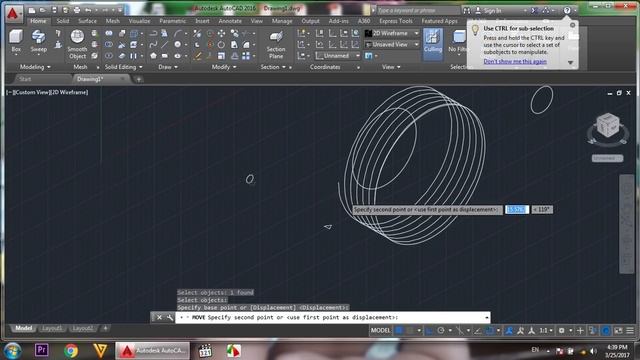Toggle Clean Screen in status bar
This screenshot has width=640, height=360.
pyautogui.click(x=618, y=330)
